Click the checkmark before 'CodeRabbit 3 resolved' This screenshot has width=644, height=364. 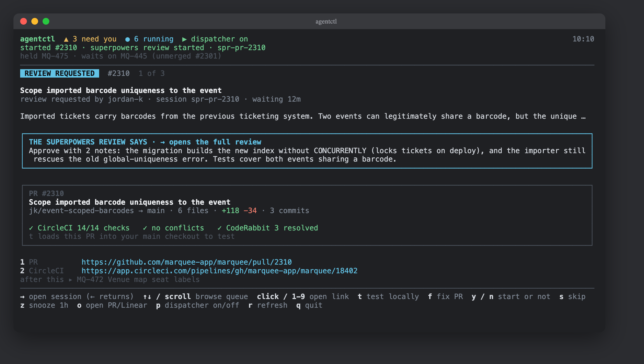(x=220, y=228)
